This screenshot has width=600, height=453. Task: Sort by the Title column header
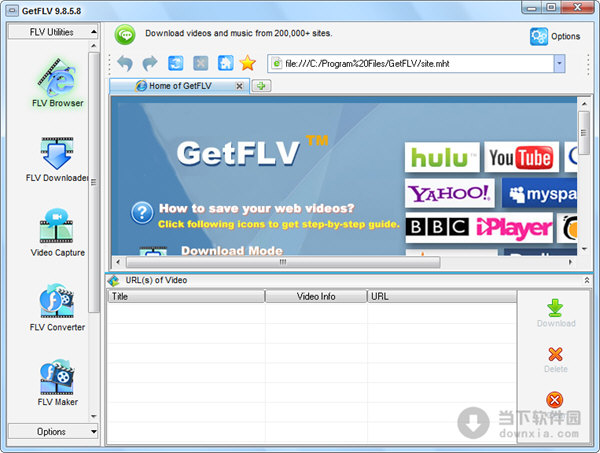pos(186,296)
